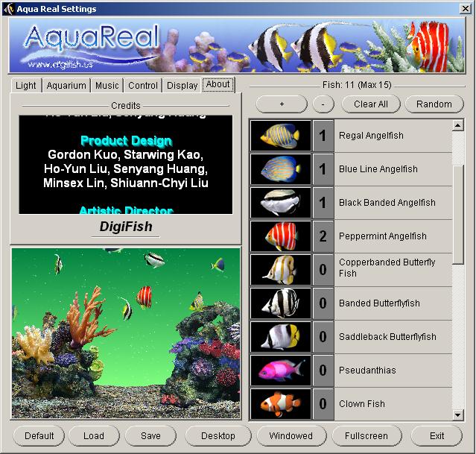
Task: Select the Pseudanthias fish thumbnail
Action: pos(281,371)
